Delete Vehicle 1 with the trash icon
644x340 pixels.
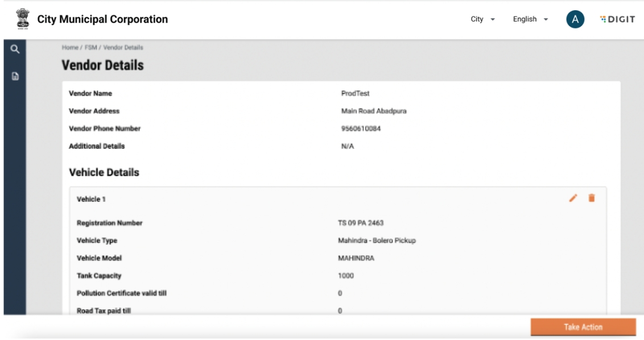click(x=591, y=198)
